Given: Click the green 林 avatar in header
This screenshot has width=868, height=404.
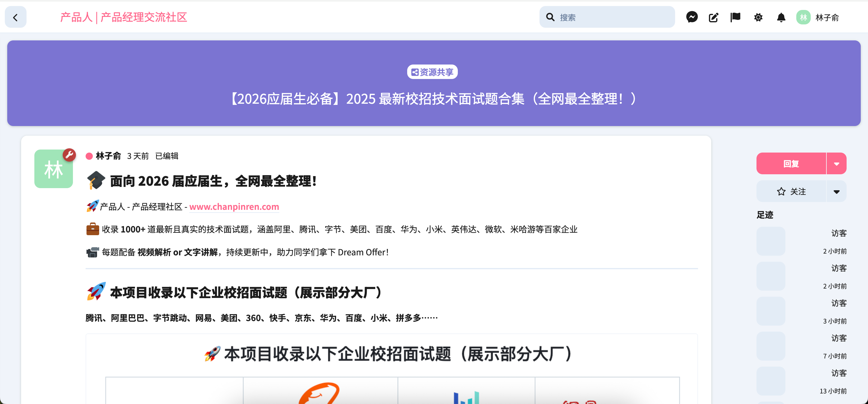Looking at the screenshot, I should [803, 17].
